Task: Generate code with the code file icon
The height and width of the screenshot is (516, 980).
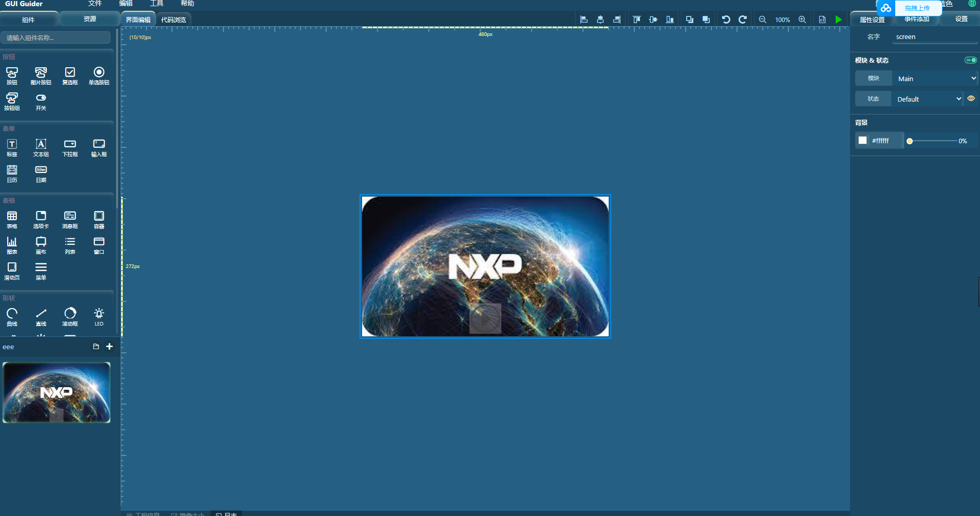Action: [822, 20]
